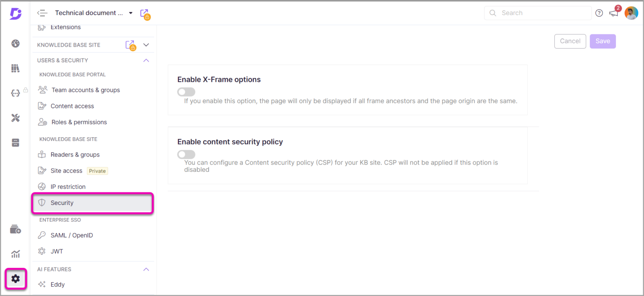The image size is (644, 296).
Task: Click the Save button
Action: 602,41
